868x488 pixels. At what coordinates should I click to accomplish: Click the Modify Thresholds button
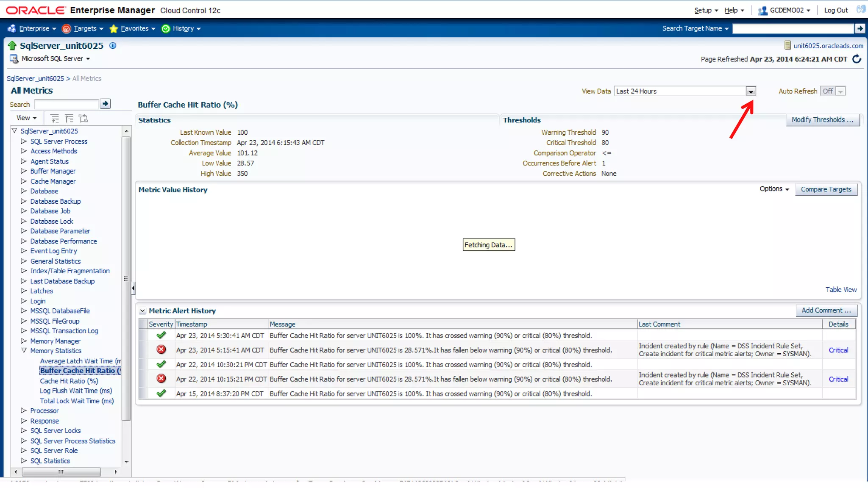[822, 120]
